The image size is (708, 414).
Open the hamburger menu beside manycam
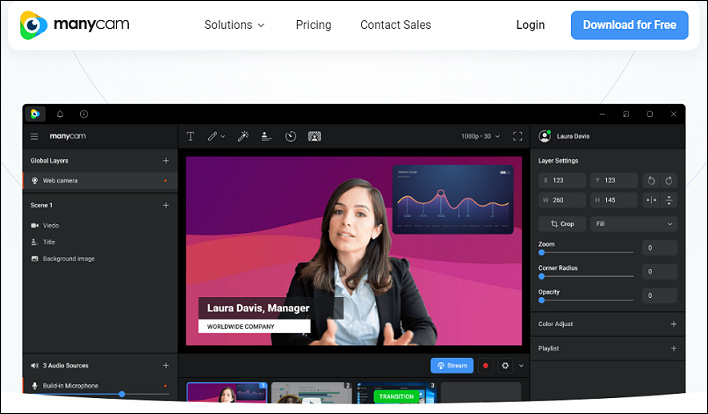tap(34, 136)
